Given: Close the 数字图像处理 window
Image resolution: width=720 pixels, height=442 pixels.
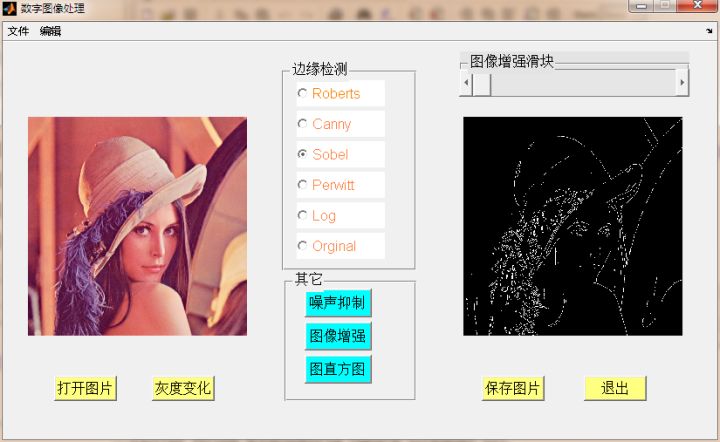Looking at the screenshot, I should (x=697, y=6).
